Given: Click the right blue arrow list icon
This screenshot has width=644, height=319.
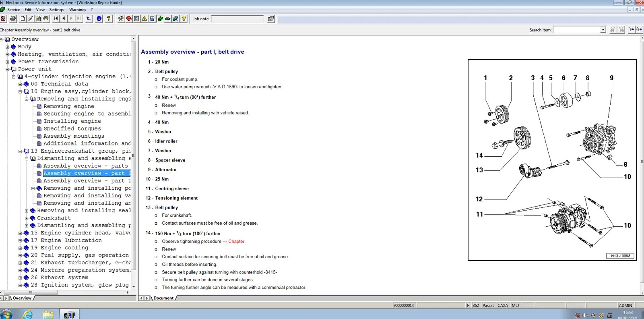Looking at the screenshot, I should tap(639, 29).
